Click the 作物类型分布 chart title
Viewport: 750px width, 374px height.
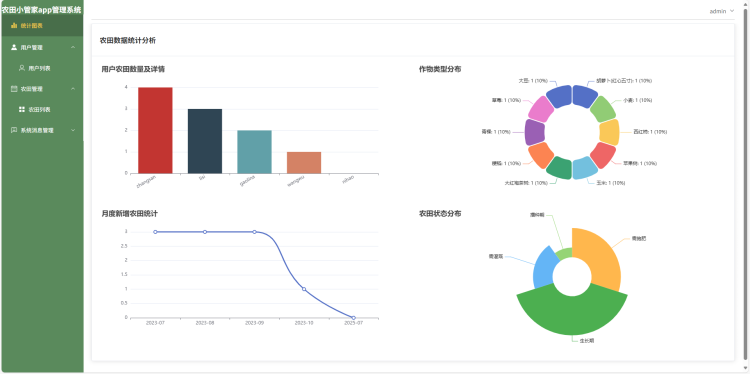coord(440,69)
